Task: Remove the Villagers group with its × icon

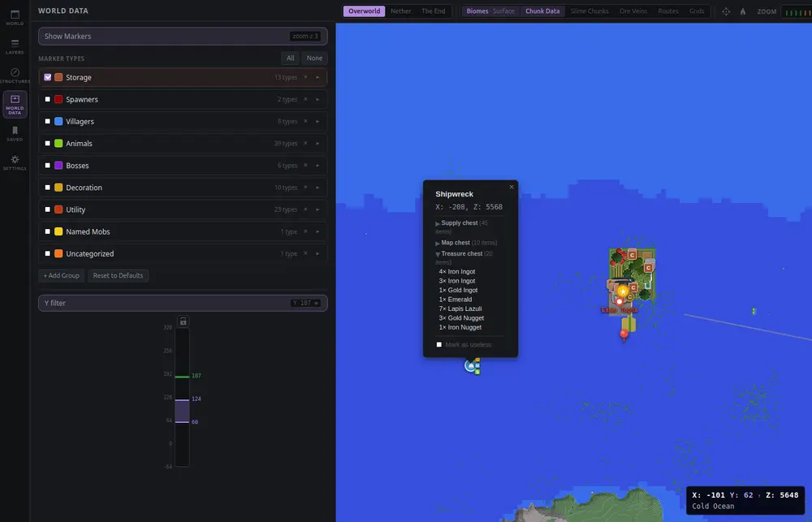Action: (x=305, y=121)
